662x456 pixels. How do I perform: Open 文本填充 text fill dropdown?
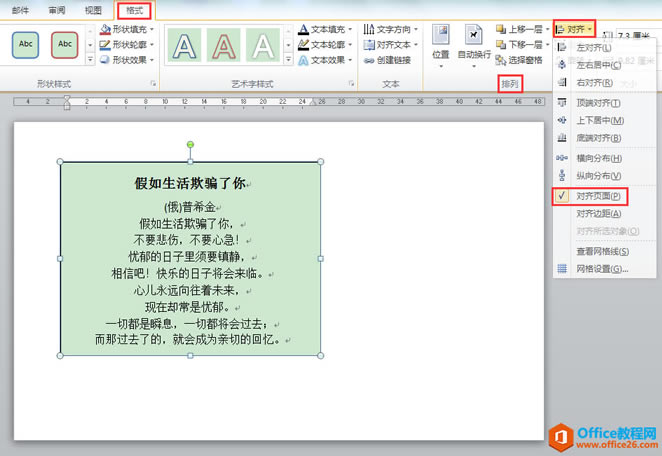click(x=325, y=29)
